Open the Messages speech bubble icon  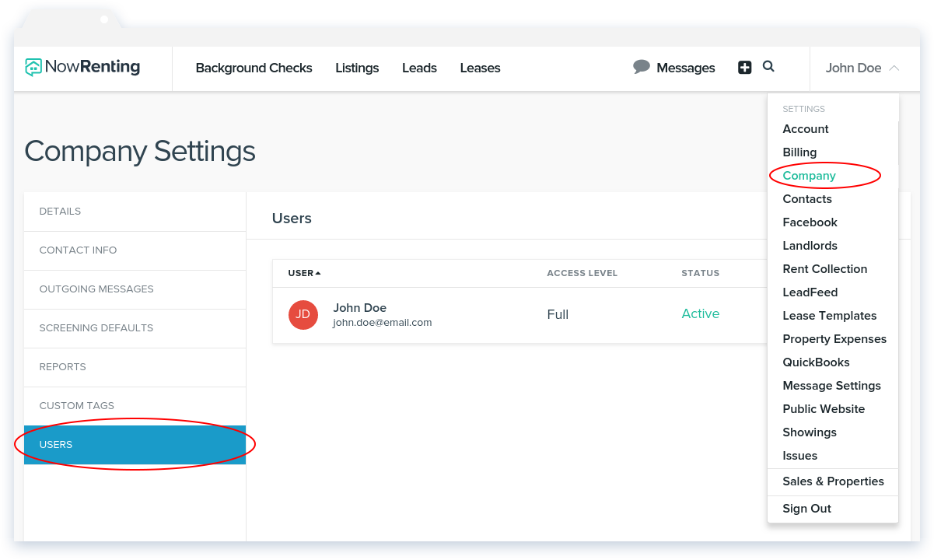[x=642, y=67]
